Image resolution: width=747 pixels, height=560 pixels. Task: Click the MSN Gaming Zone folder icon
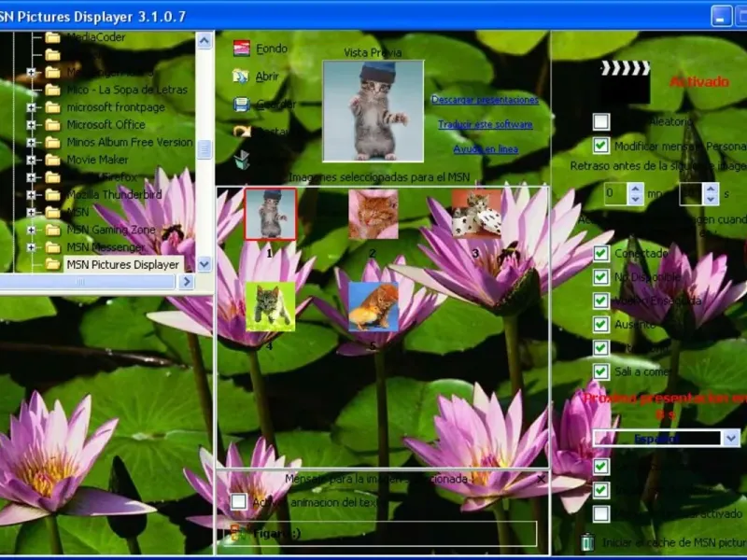click(x=52, y=230)
